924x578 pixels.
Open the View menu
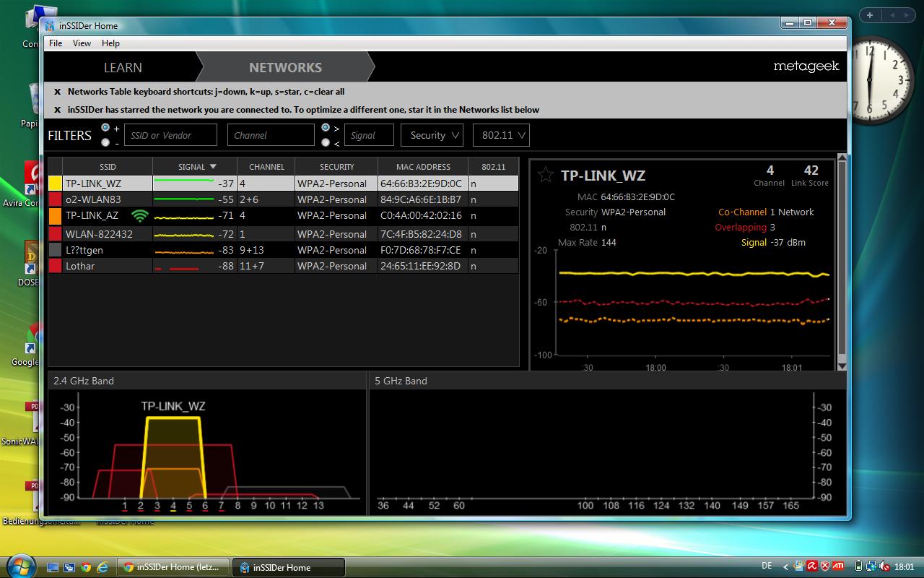pyautogui.click(x=82, y=43)
